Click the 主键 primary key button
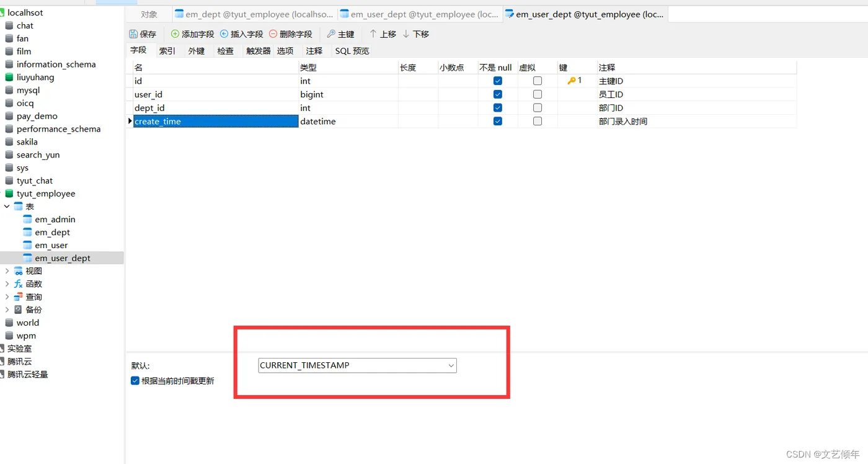 click(x=340, y=34)
